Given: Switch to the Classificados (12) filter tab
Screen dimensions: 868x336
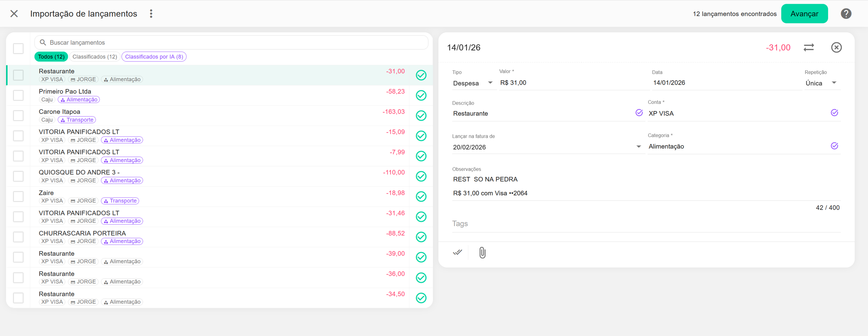Looking at the screenshot, I should pos(95,57).
